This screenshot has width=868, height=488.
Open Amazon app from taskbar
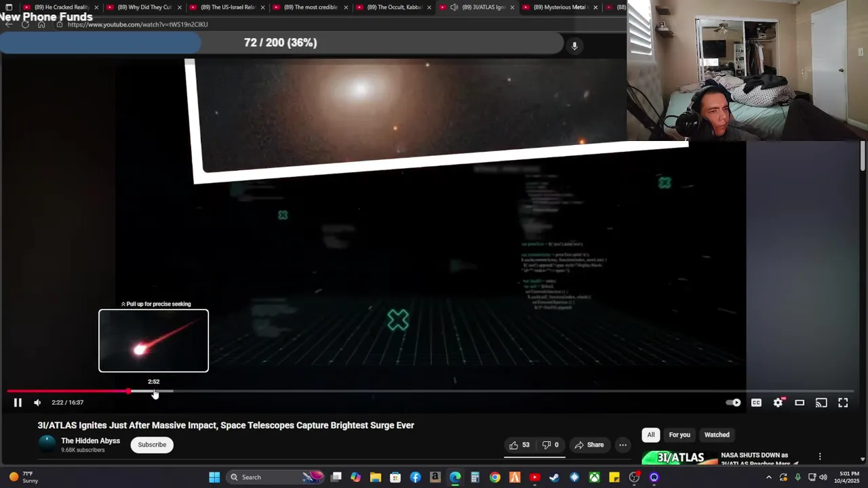(x=435, y=477)
